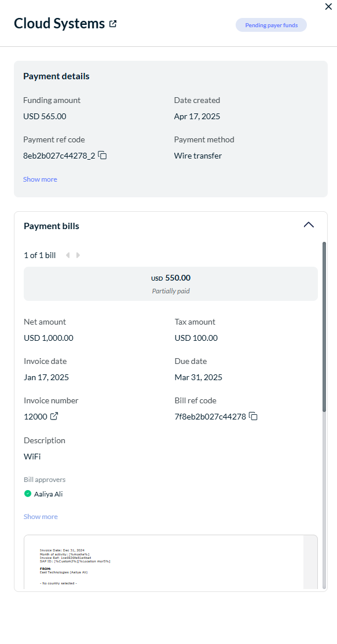Select the Payment bills heading
The image size is (337, 644).
coord(52,226)
